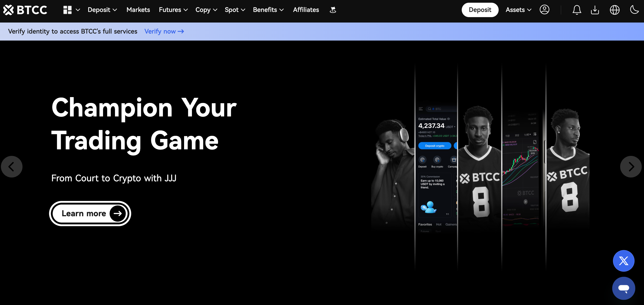Expand the Deposit dropdown menu in navbar
The image size is (644, 305).
102,10
